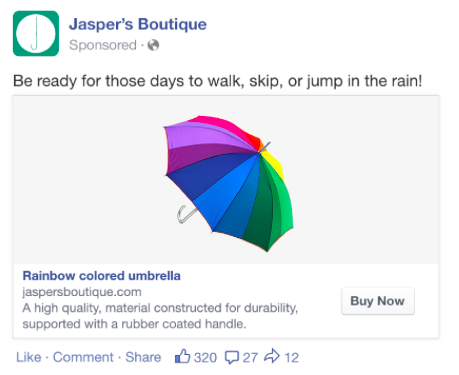Viewport: 459px width, 375px height.
Task: Open the Rainbow colored umbrella headline
Action: click(x=101, y=276)
